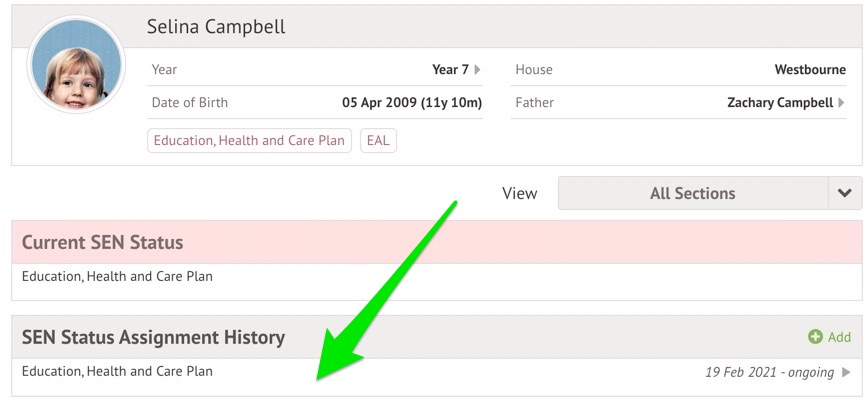Open father Zachary Campbell's name link
This screenshot has height=407, width=868.
click(780, 102)
